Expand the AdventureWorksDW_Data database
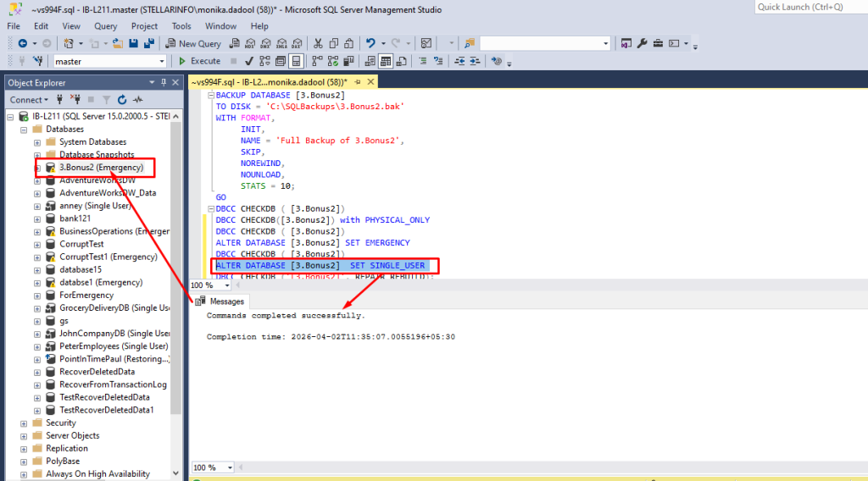The height and width of the screenshot is (481, 868). tap(37, 194)
